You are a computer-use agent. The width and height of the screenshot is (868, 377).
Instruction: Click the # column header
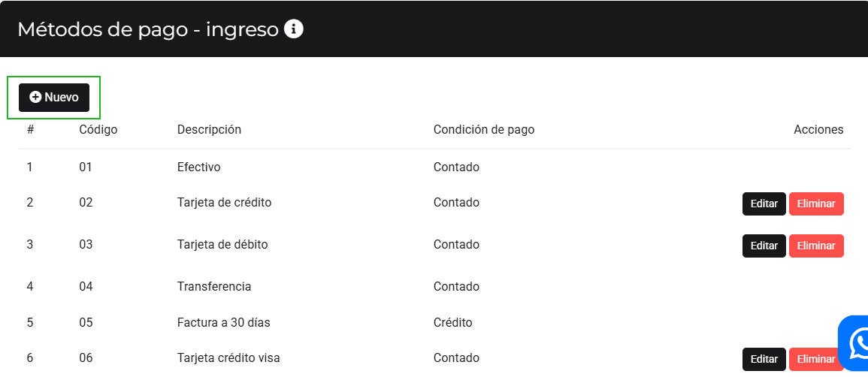(30, 129)
